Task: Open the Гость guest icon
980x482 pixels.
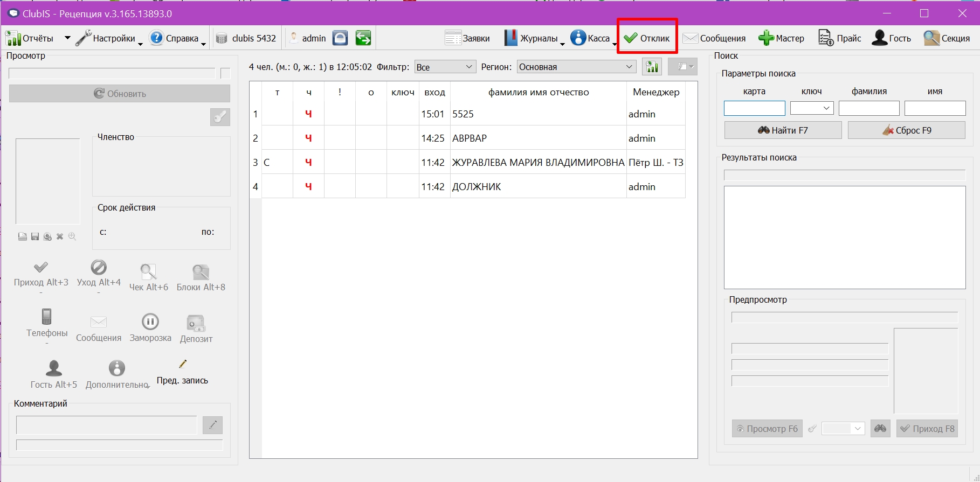Action: click(880, 38)
